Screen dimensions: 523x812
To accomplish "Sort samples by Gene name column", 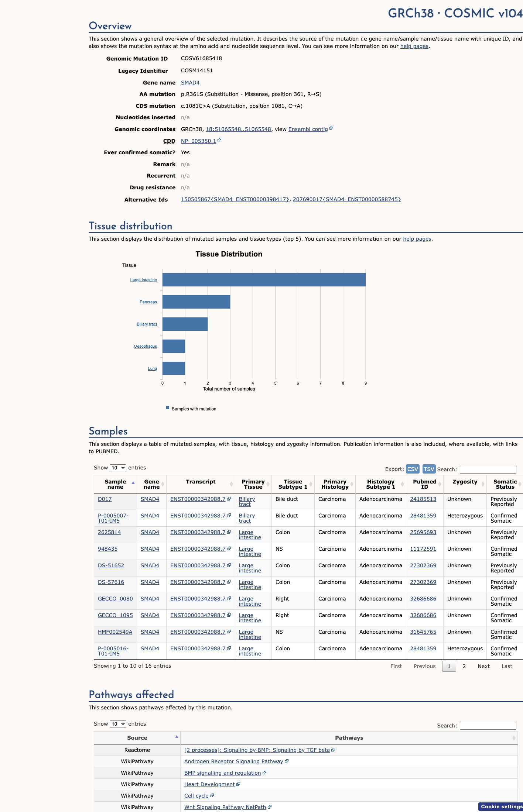I will click(151, 484).
